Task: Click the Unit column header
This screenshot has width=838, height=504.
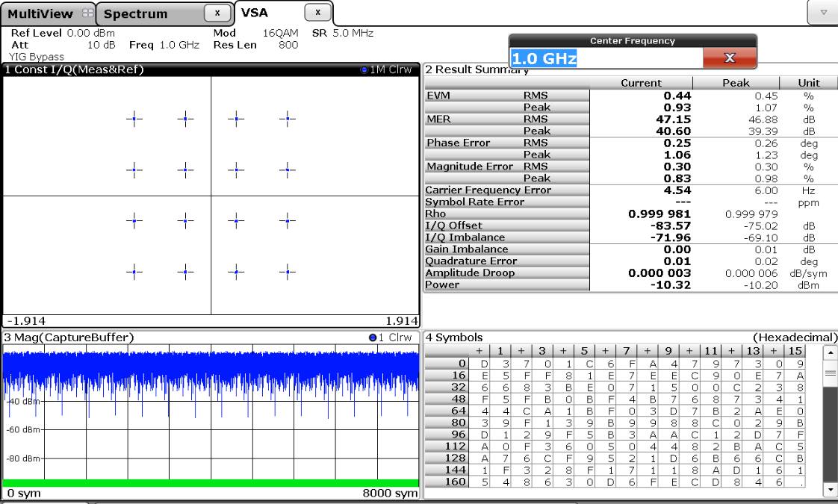Action: click(x=809, y=83)
